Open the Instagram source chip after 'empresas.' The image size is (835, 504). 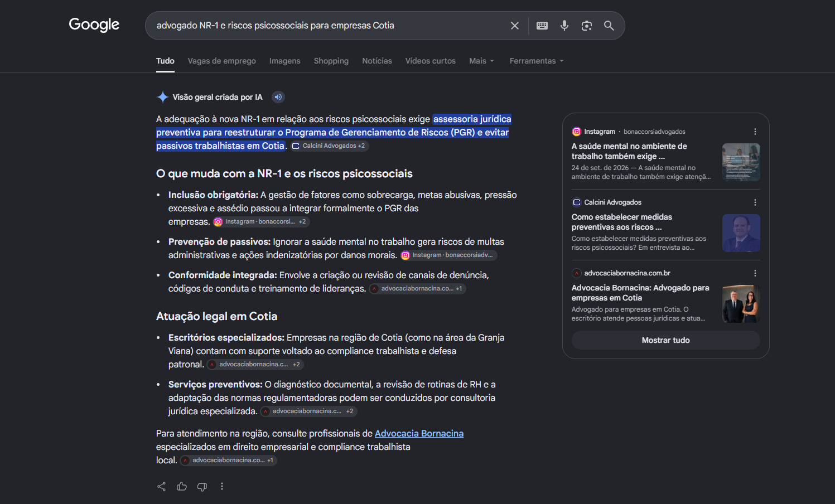(261, 222)
